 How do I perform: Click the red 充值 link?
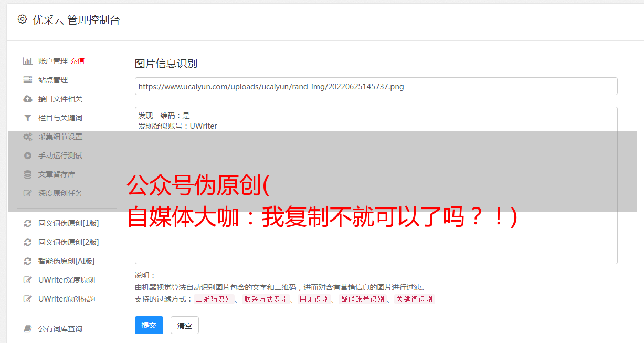coord(77,61)
